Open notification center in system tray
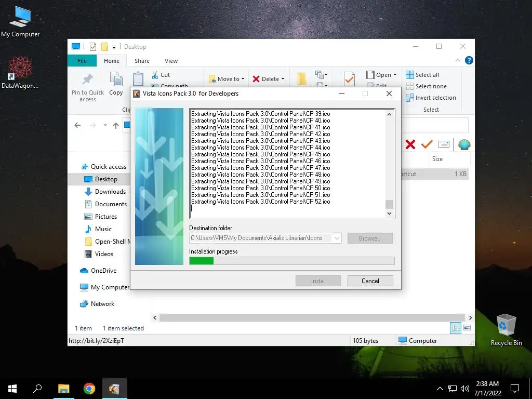532x399 pixels. 515,389
